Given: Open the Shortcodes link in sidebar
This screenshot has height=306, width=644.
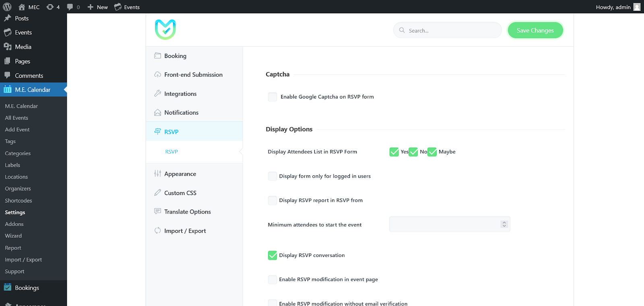Looking at the screenshot, I should 19,200.
